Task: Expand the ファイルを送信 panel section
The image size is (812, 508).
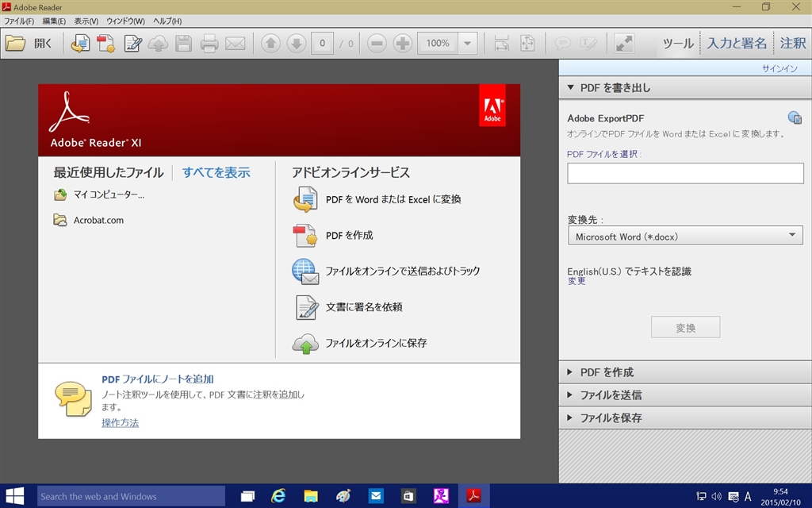Action: pos(610,394)
